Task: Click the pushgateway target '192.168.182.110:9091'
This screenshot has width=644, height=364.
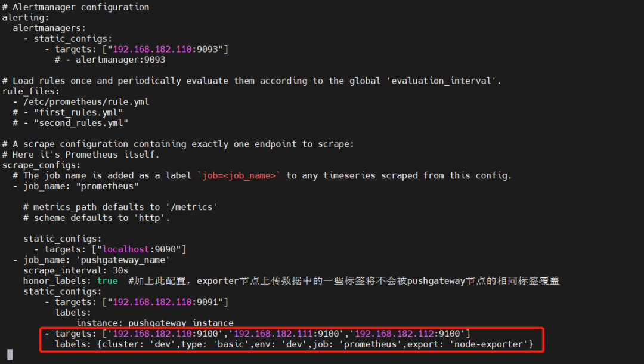Action: click(166, 302)
